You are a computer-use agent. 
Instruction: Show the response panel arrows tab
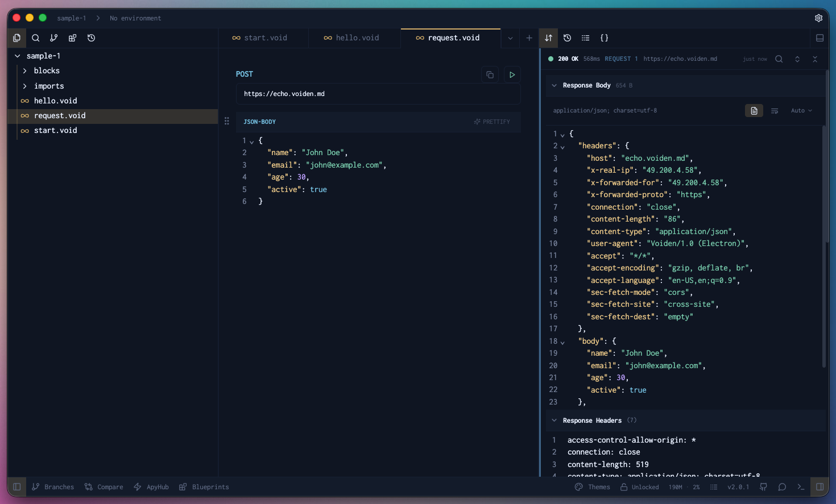548,38
